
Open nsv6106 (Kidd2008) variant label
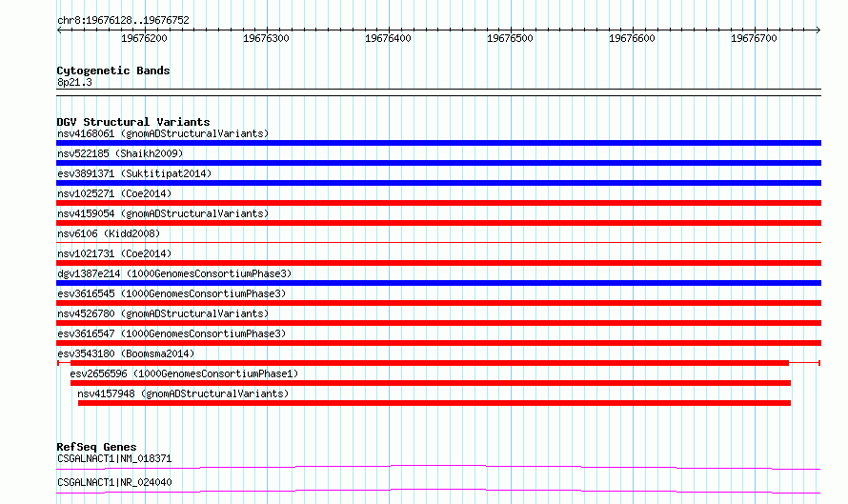pos(109,233)
